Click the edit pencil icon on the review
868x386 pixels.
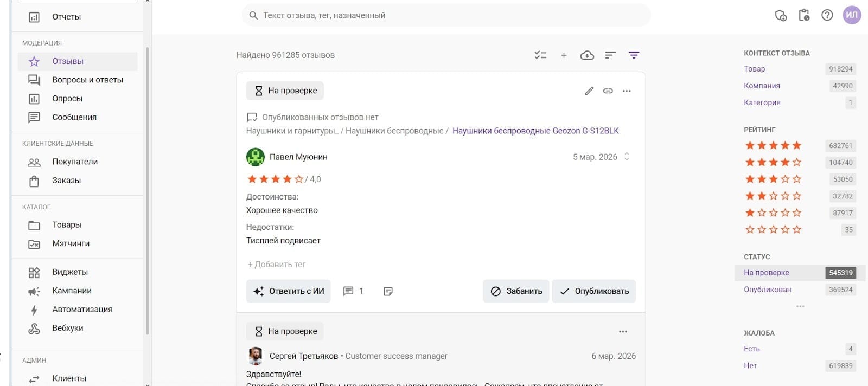[589, 91]
